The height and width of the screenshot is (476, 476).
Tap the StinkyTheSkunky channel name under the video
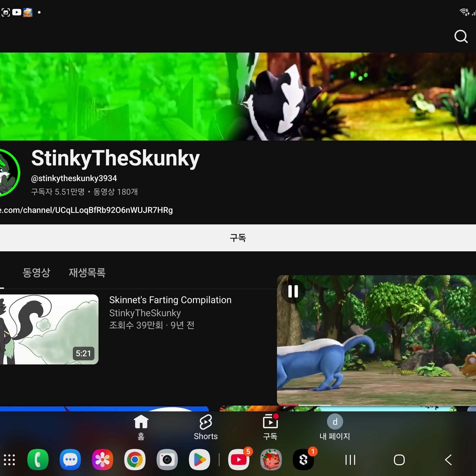[145, 313]
